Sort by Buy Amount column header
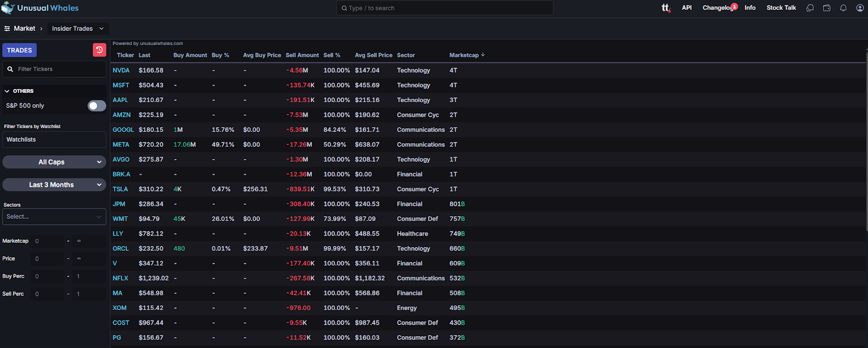 [190, 55]
